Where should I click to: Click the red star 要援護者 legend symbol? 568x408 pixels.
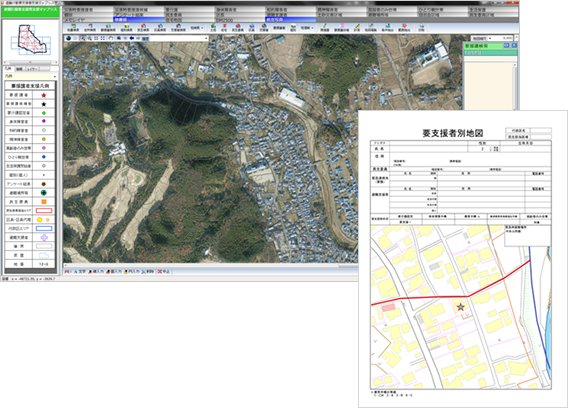(x=44, y=95)
